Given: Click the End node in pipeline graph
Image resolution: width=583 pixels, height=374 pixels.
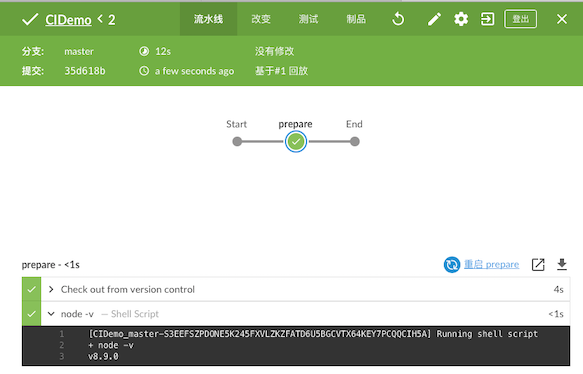Looking at the screenshot, I should click(x=355, y=141).
